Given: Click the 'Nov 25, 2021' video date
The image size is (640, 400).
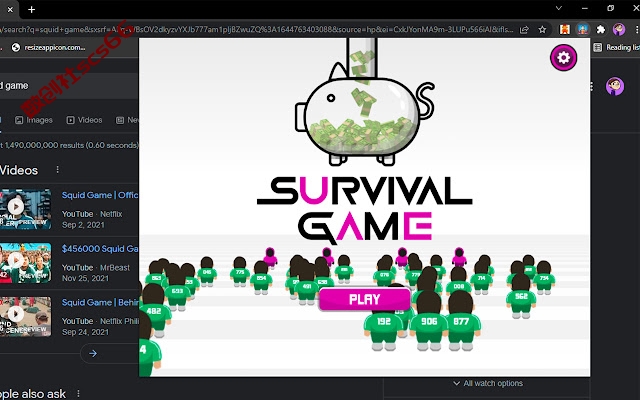Looking at the screenshot, I should (85, 278).
